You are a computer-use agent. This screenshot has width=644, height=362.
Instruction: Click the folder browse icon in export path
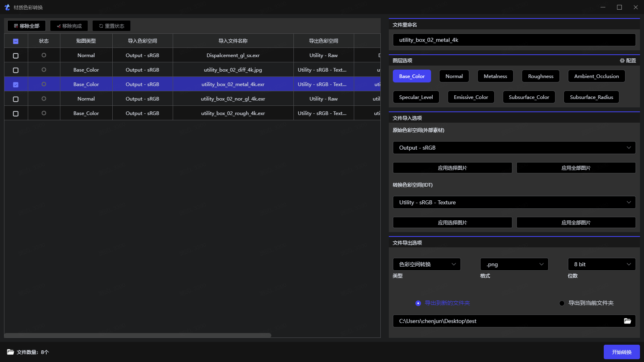[627, 321]
